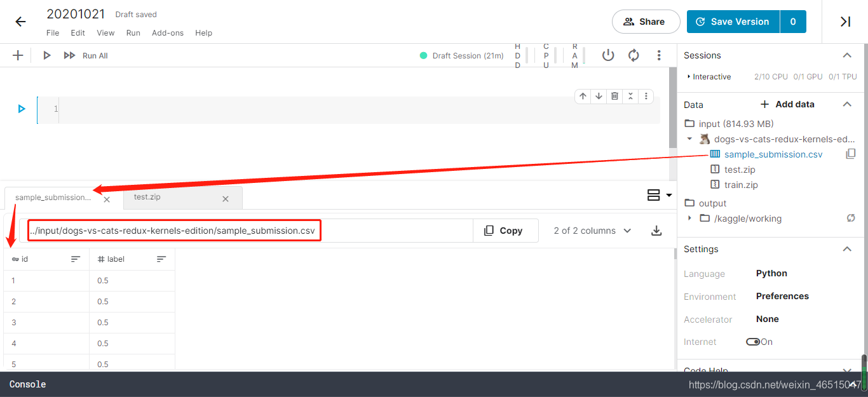
Task: Click notebook title 20201021
Action: tap(76, 14)
